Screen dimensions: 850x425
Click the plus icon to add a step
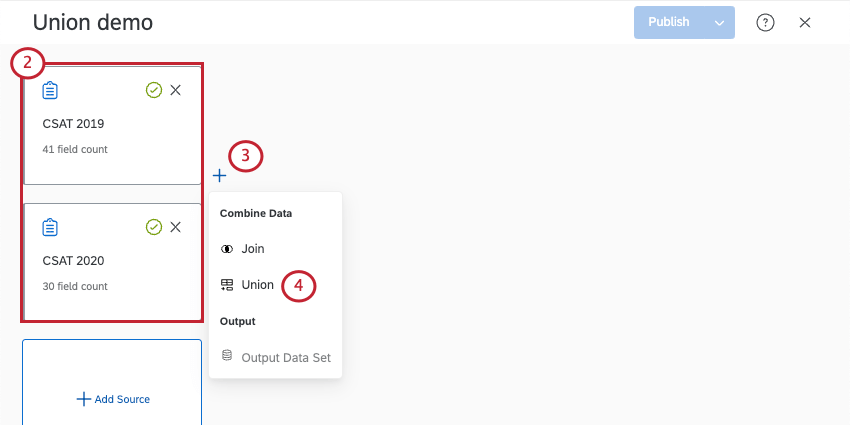point(220,176)
